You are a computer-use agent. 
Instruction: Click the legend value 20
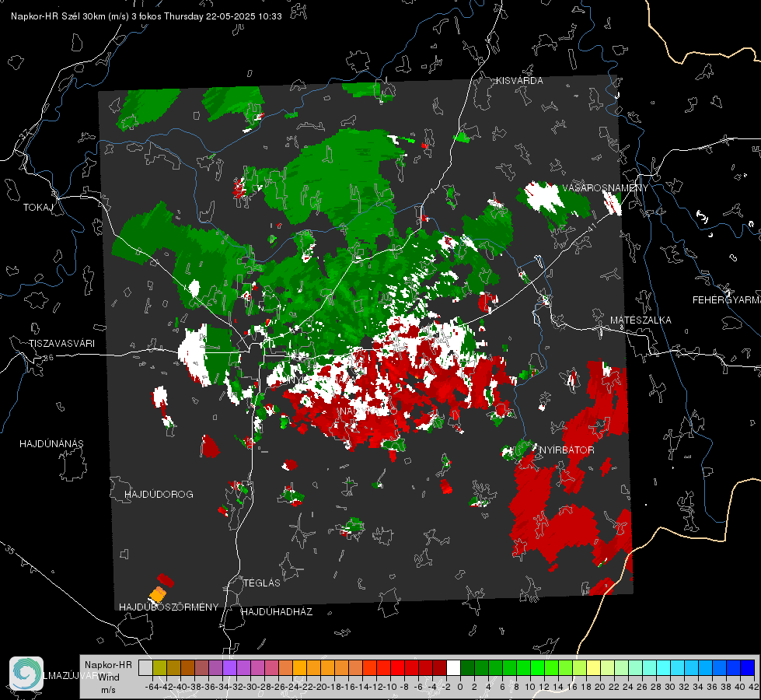[600, 687]
